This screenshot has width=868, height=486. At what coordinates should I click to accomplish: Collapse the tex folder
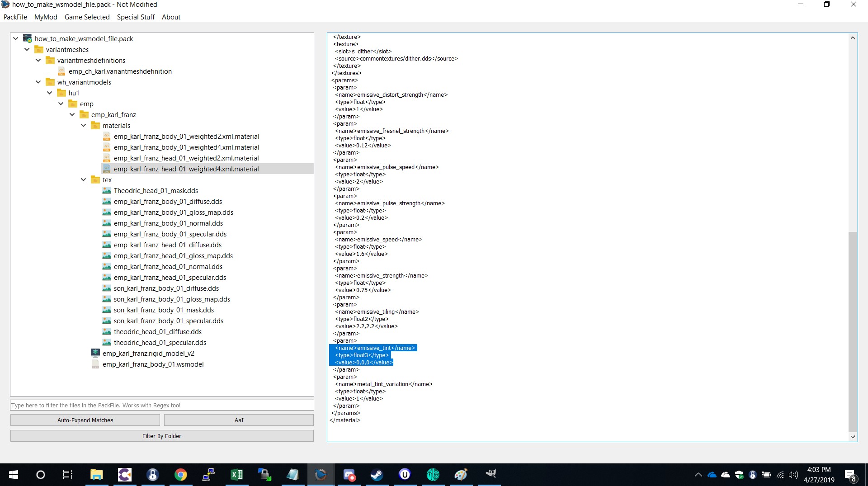[x=83, y=180]
